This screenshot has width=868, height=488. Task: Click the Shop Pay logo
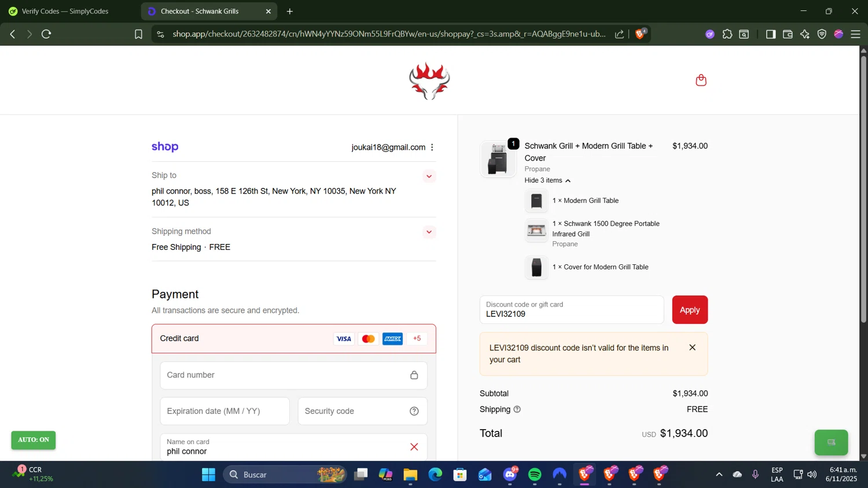point(165,147)
